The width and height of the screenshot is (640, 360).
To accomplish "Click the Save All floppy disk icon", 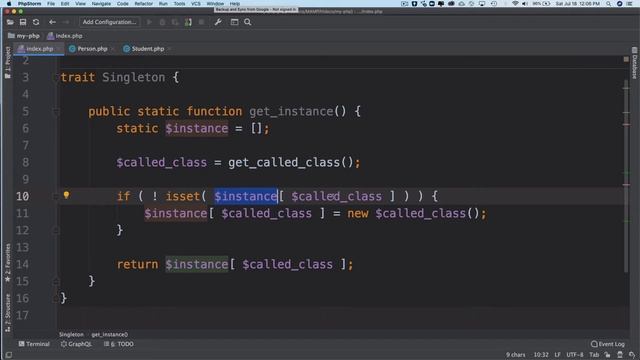I will pyautogui.click(x=23, y=22).
